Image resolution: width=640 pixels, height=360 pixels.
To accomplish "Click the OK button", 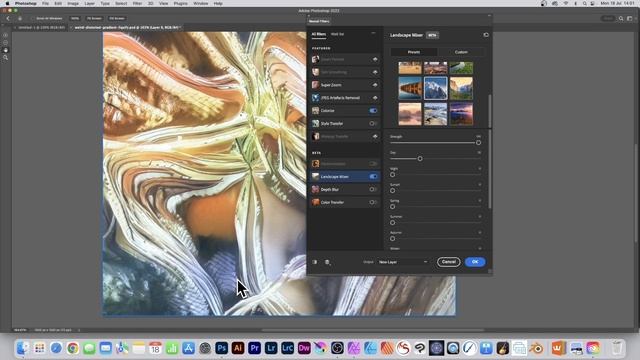I will pos(475,262).
